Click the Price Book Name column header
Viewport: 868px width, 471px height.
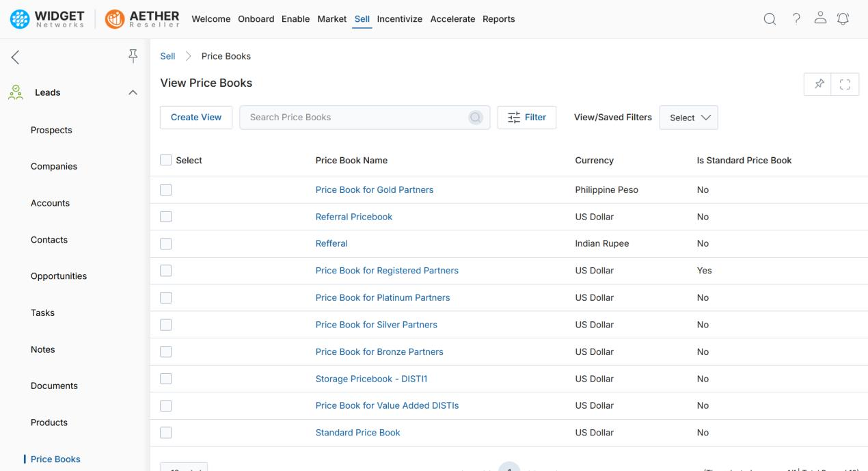(x=351, y=161)
